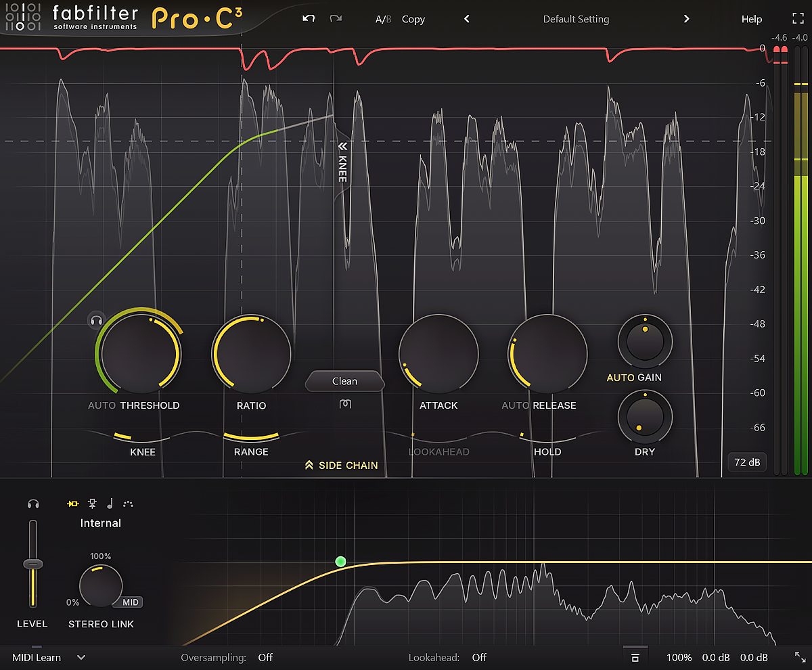Image resolution: width=812 pixels, height=670 pixels.
Task: Click the character icon below Clean
Action: [x=344, y=405]
